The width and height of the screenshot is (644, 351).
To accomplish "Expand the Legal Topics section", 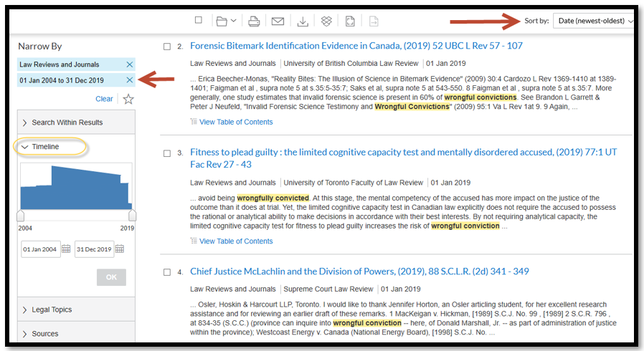I will click(x=76, y=309).
